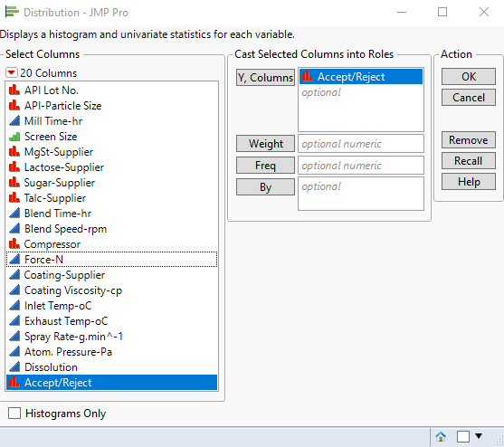Viewport: 504px width, 447px height.
Task: Click the Freq optional numeric field
Action: click(361, 166)
